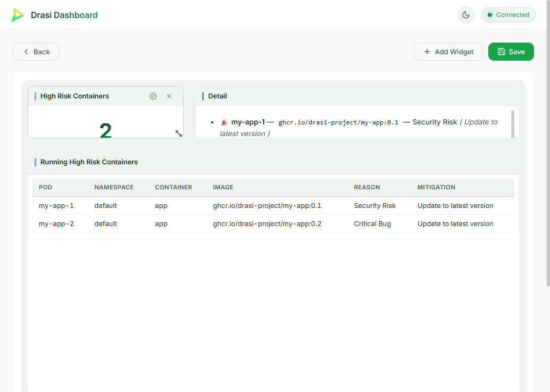This screenshot has width=550, height=392.
Task: Toggle dark mode with the moon icon
Action: click(466, 15)
